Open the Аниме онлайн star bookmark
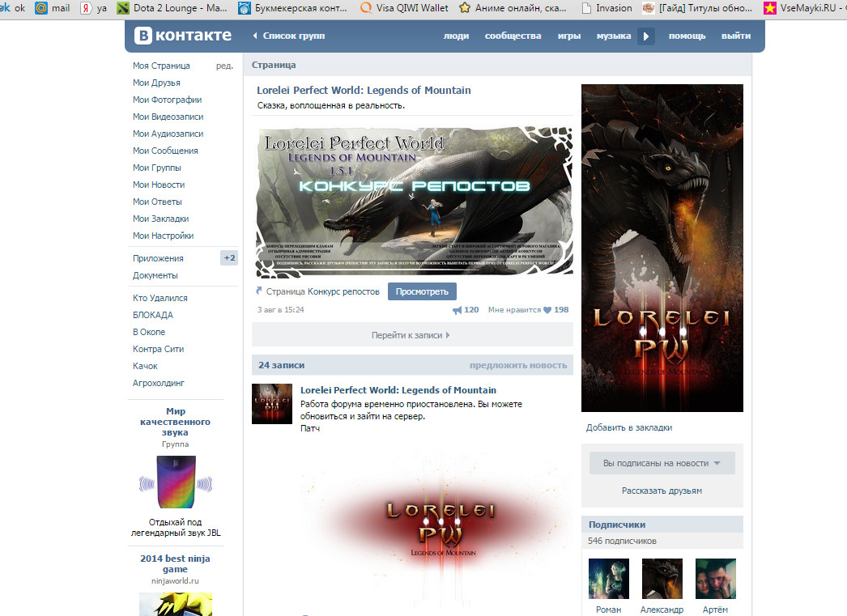 click(x=513, y=8)
